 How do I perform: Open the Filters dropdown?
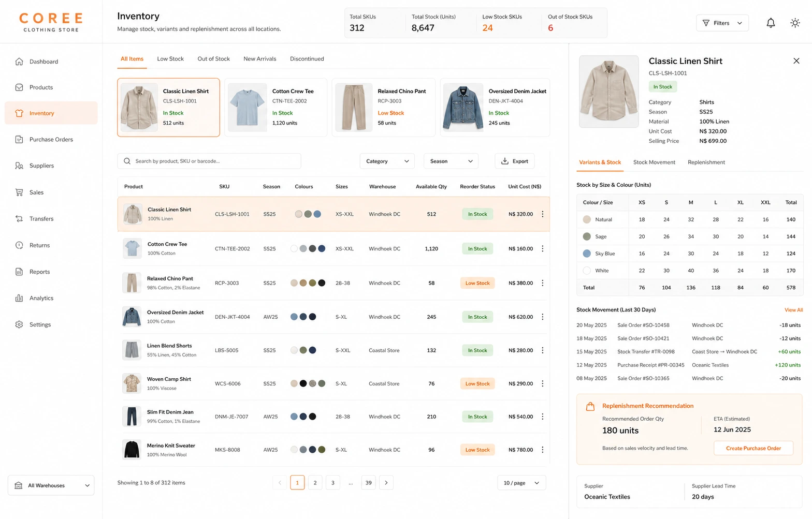[x=722, y=23]
